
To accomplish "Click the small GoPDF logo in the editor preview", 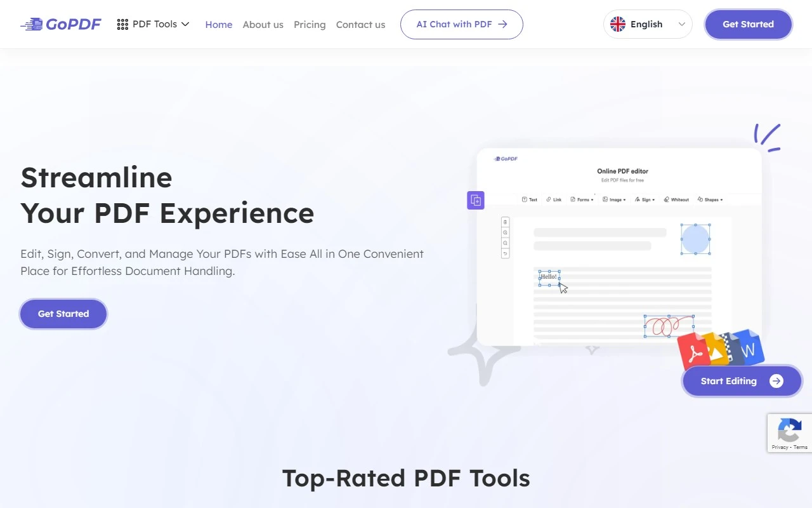I will 506,159.
